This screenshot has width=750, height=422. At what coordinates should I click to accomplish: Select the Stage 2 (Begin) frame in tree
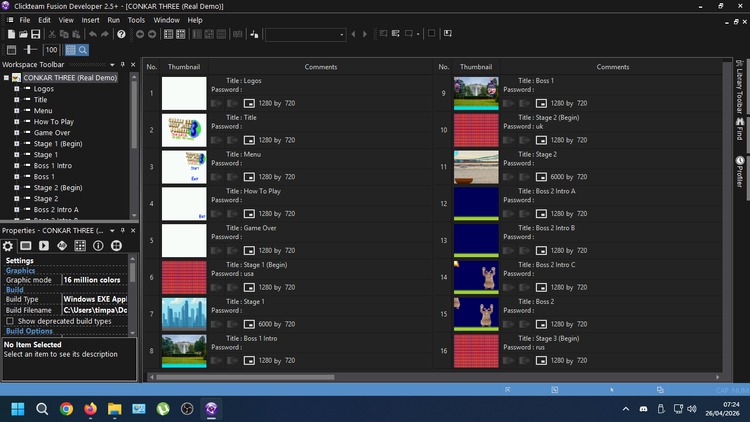[x=58, y=188]
